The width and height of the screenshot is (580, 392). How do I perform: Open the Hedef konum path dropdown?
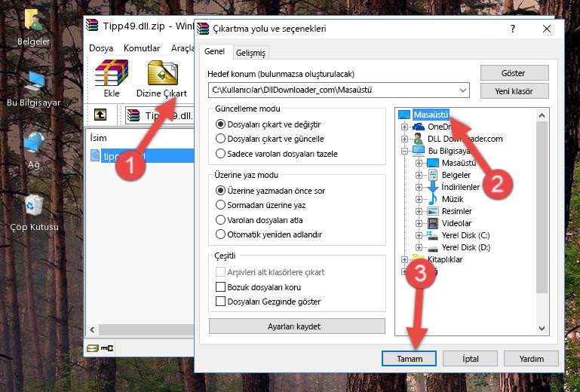tap(463, 90)
